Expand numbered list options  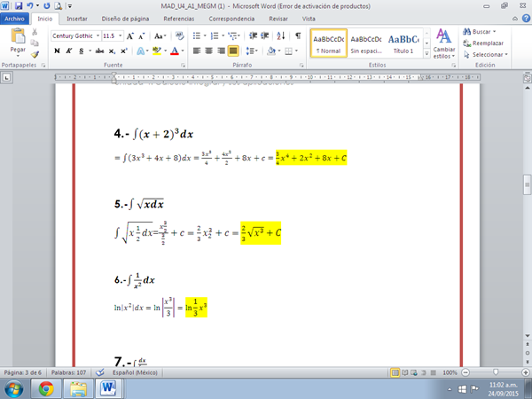coord(223,35)
